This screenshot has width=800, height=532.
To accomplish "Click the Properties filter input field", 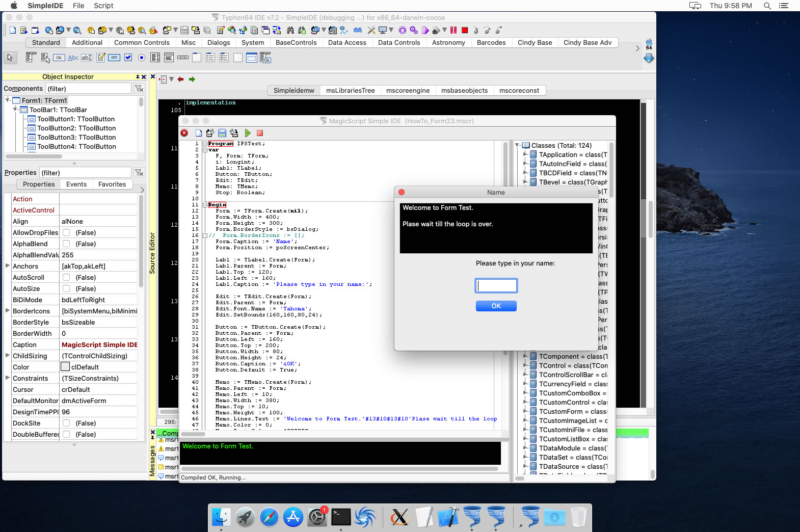I will tap(85, 173).
